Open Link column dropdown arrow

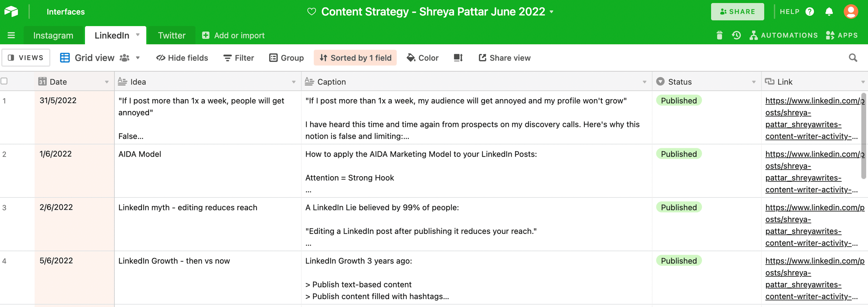tap(863, 82)
